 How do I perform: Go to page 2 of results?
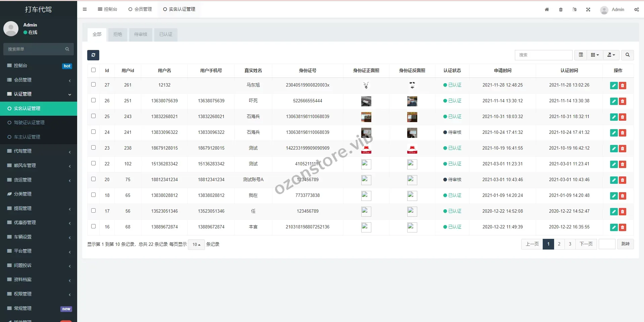click(559, 244)
